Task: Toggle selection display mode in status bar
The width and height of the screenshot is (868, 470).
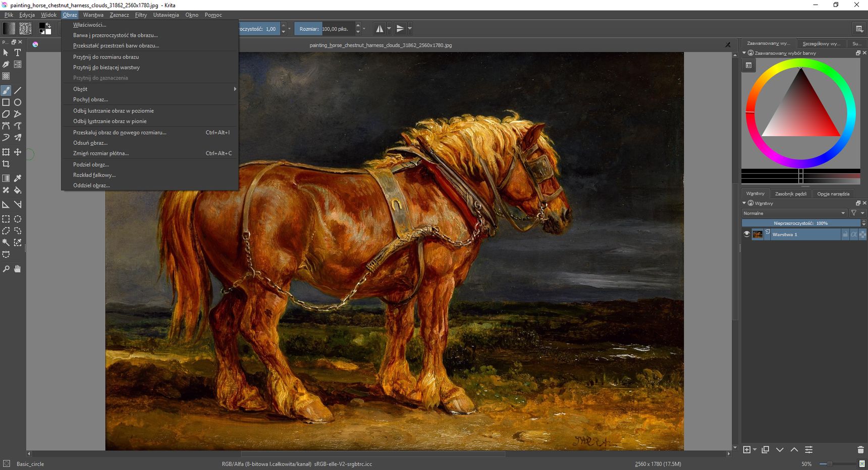Action: pos(7,464)
